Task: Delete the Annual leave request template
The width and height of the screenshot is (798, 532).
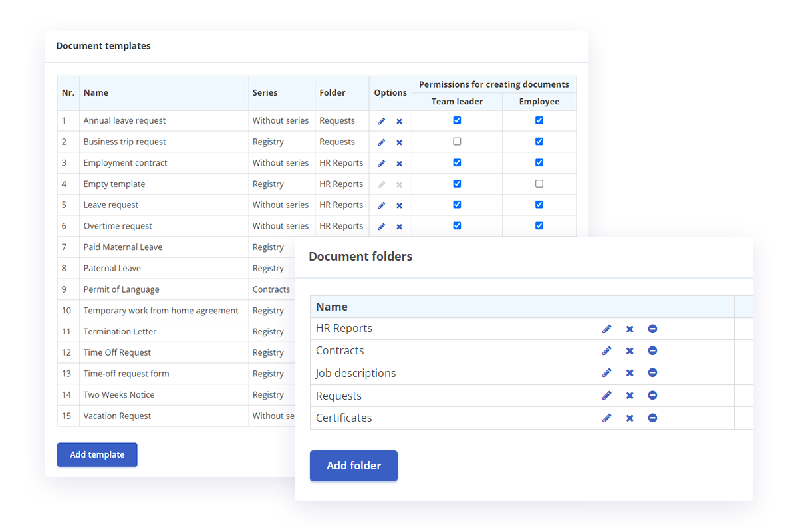Action: point(399,121)
